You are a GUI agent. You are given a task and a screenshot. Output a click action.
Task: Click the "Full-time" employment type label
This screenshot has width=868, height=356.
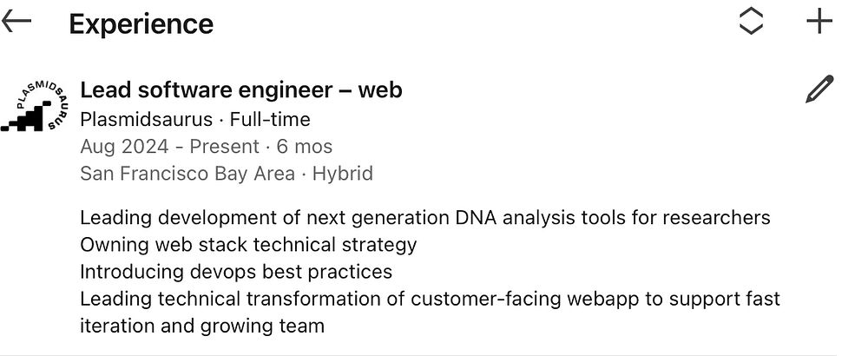coord(270,119)
